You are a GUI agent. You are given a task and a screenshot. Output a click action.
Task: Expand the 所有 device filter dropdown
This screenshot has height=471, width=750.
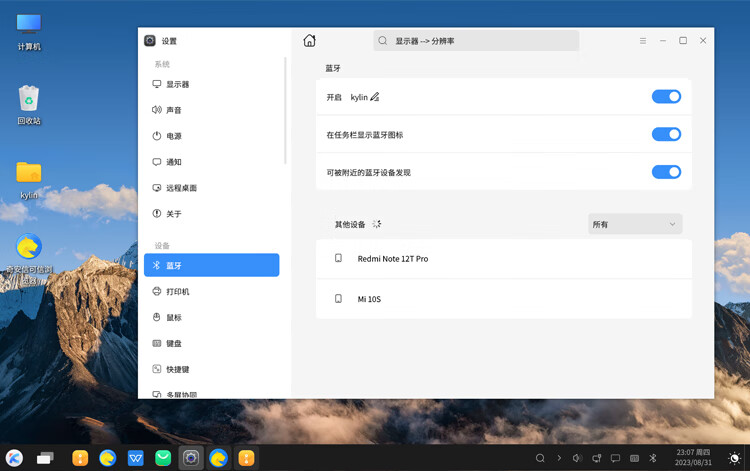(x=635, y=224)
